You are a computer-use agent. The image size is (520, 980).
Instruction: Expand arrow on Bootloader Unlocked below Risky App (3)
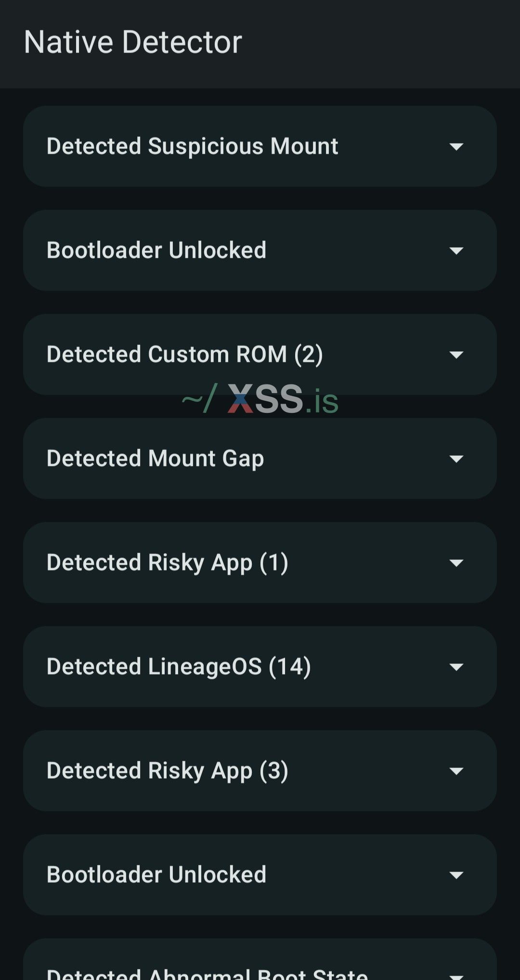tap(456, 875)
